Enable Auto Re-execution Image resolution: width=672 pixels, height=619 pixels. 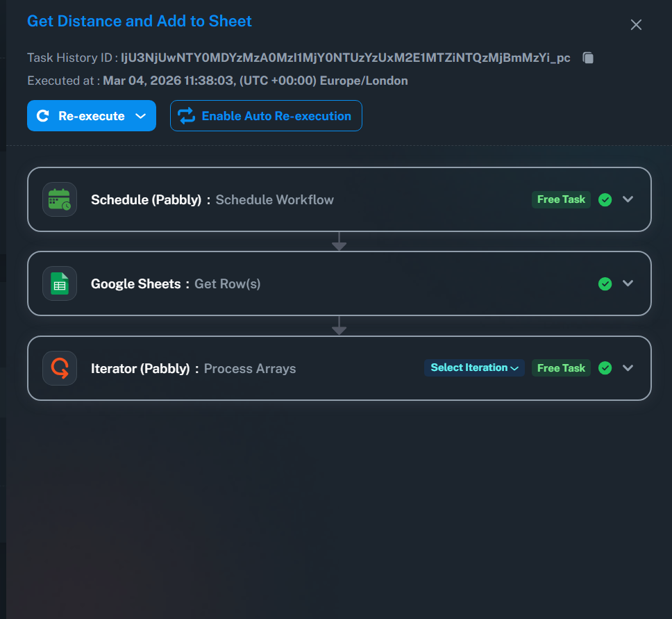point(276,116)
